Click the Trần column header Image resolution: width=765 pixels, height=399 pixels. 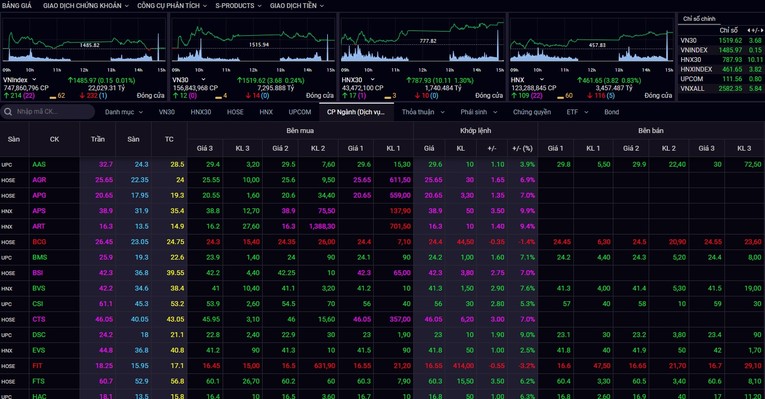coord(98,140)
